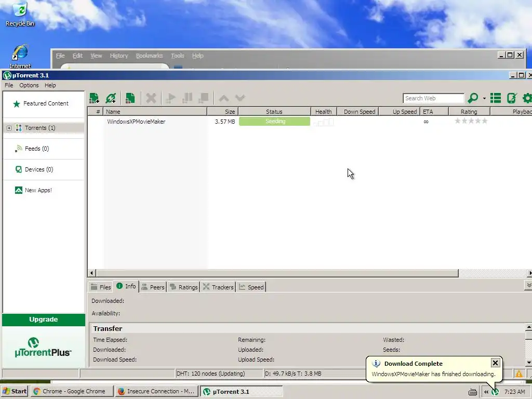
Task: Close the Download Complete balloon
Action: tap(495, 363)
